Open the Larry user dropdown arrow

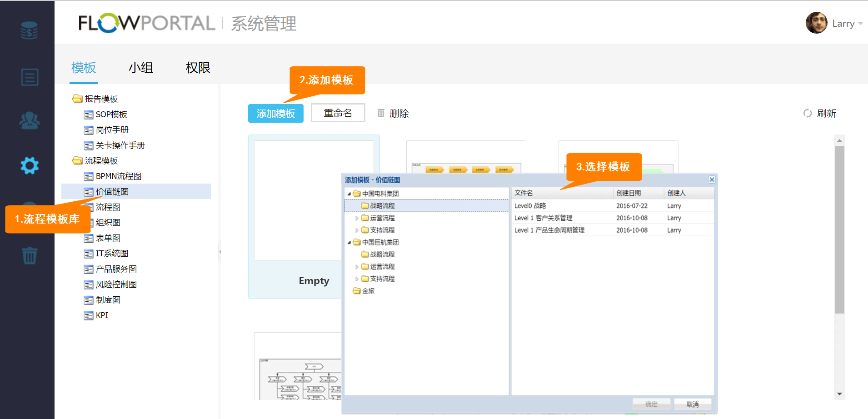[860, 23]
